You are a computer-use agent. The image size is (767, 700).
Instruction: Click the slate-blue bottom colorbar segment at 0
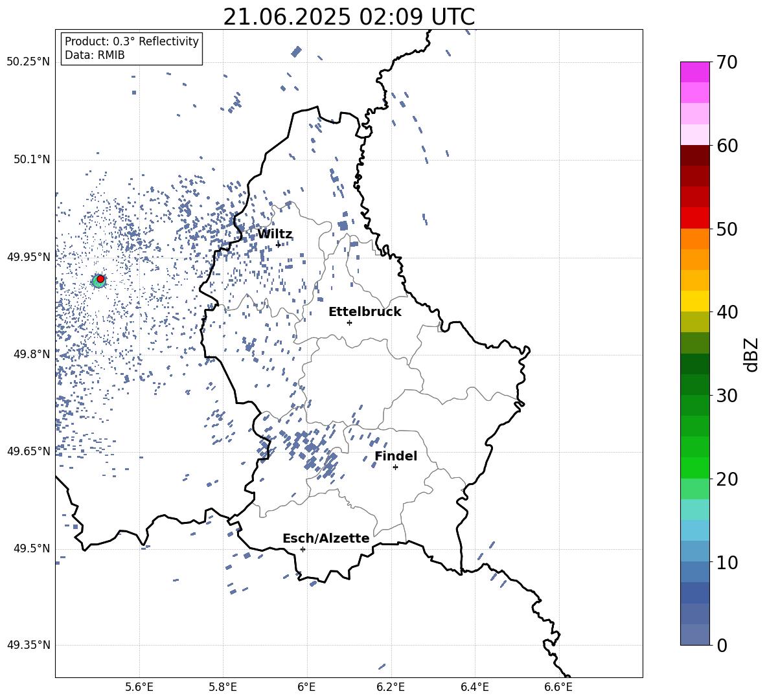tap(694, 635)
